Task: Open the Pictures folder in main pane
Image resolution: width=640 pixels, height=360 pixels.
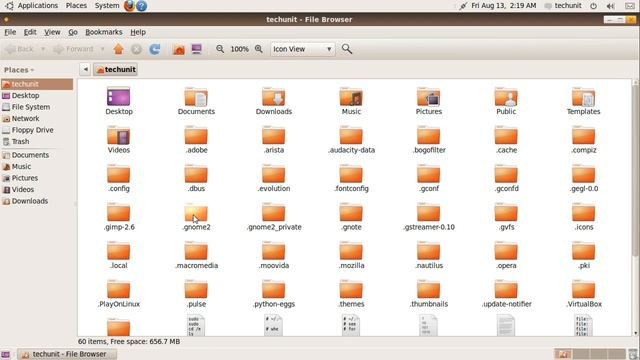Action: pos(429,101)
